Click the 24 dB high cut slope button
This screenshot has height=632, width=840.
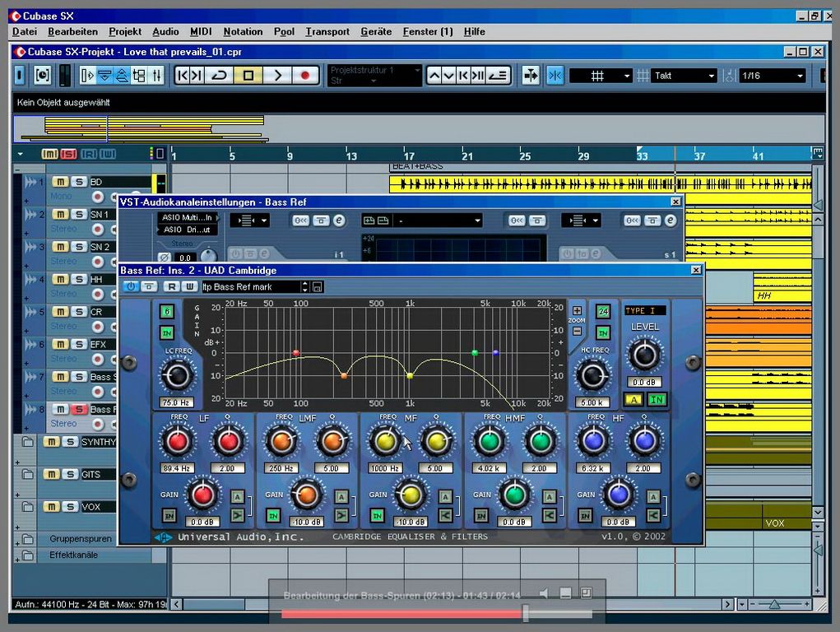[603, 311]
